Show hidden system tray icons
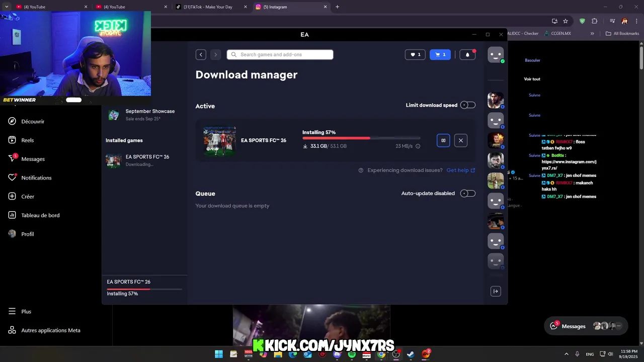This screenshot has width=644, height=362. [x=567, y=354]
